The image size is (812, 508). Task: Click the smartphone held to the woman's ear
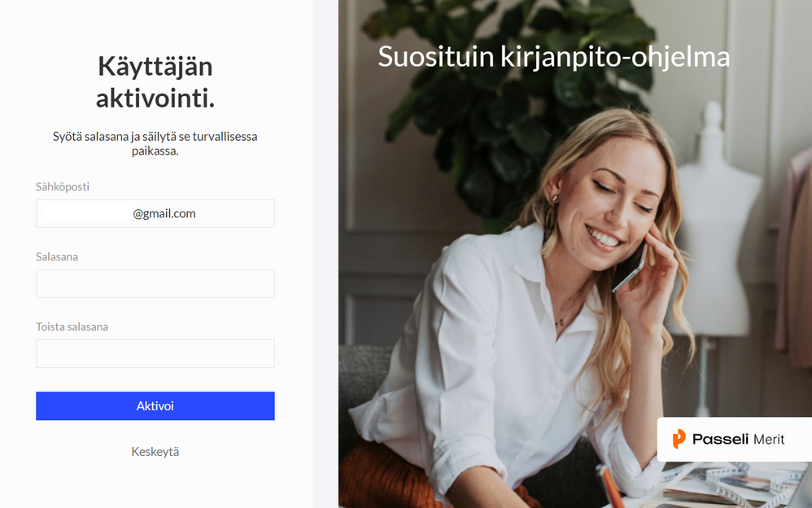[x=629, y=266]
